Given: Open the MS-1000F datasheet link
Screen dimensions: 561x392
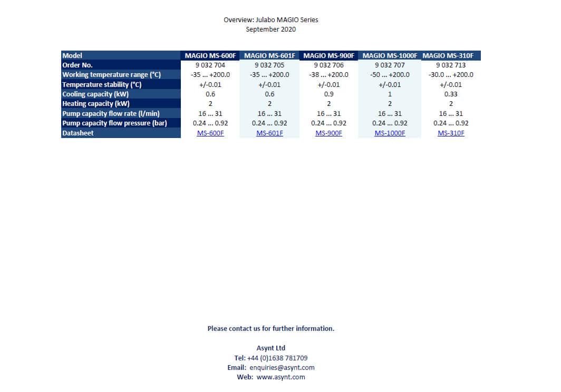Looking at the screenshot, I should click(390, 133).
